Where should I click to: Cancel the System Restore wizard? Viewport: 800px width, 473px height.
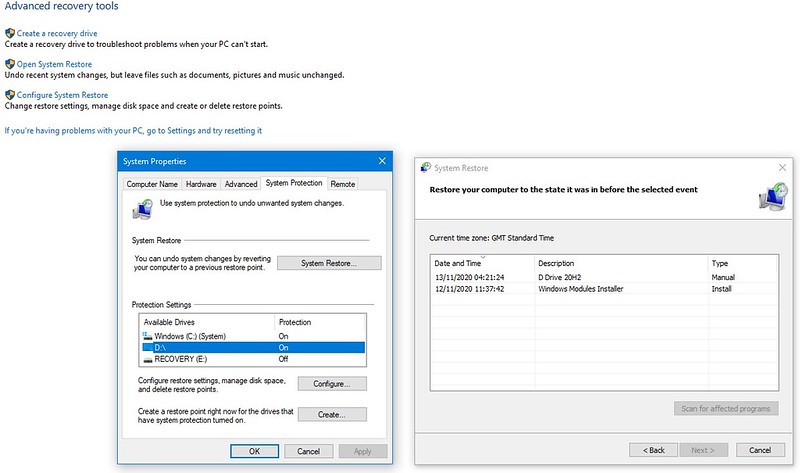coord(760,450)
